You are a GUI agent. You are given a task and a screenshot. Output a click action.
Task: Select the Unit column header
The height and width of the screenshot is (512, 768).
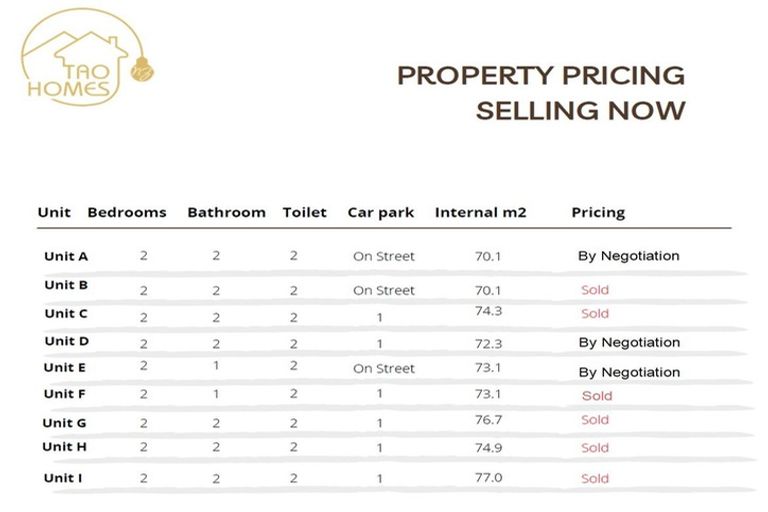click(54, 213)
